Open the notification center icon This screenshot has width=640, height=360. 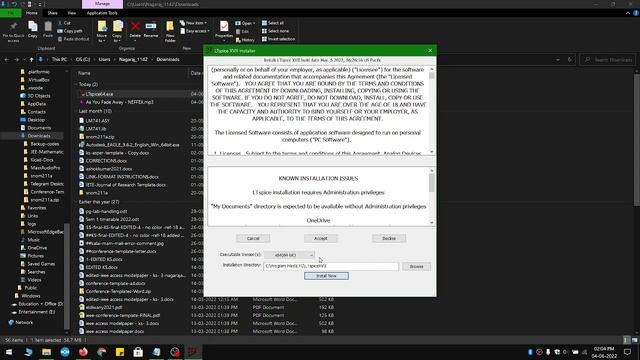coord(627,352)
